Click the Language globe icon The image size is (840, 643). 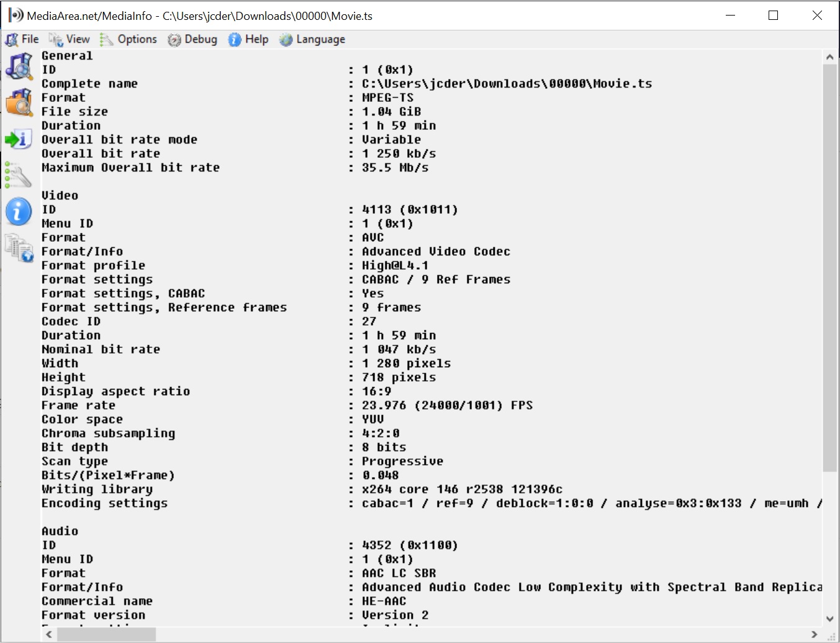(286, 39)
